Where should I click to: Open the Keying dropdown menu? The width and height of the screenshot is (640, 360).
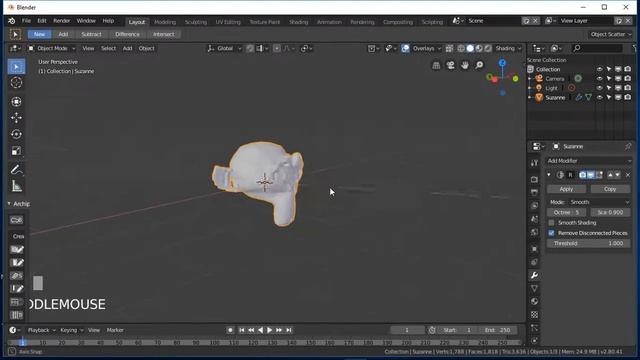pyautogui.click(x=71, y=330)
